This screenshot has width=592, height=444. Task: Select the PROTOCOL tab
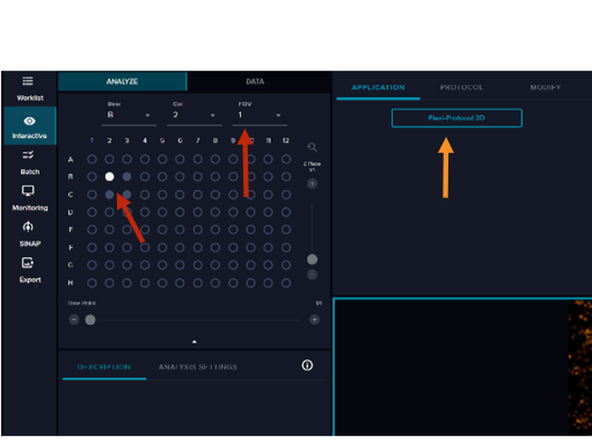pos(461,88)
